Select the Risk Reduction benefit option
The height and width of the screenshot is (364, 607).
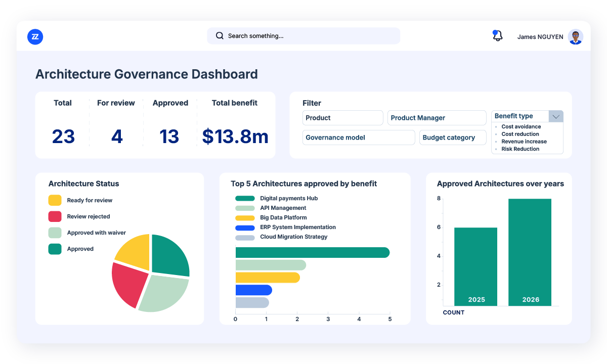(520, 149)
